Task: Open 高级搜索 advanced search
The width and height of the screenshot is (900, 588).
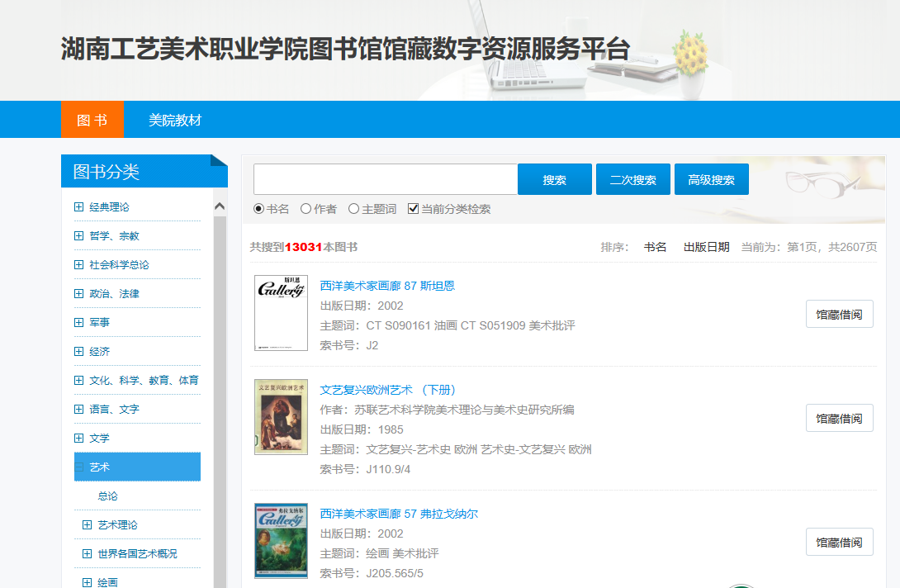Action: click(x=711, y=179)
